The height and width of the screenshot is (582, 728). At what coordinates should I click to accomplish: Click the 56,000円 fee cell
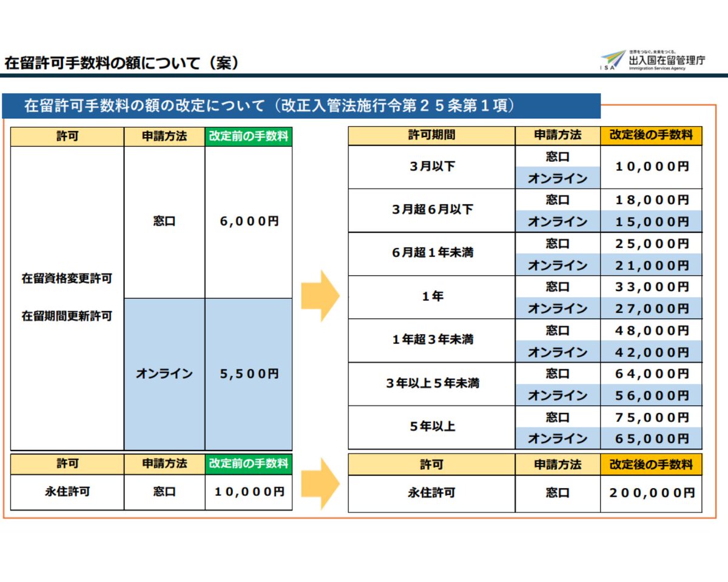pyautogui.click(x=652, y=395)
